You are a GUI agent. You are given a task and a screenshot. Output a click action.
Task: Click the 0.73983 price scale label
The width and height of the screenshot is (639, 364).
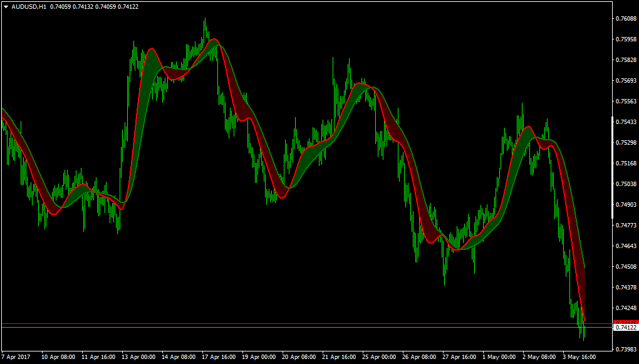tap(626, 350)
